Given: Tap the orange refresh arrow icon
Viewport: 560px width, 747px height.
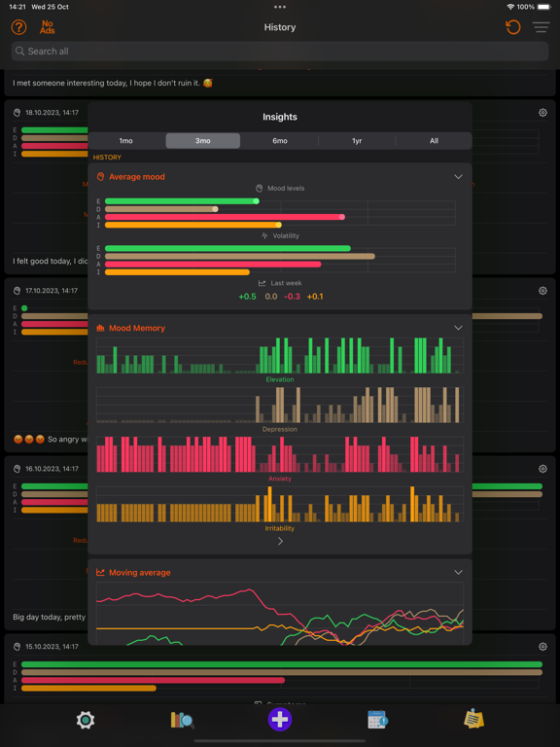Looking at the screenshot, I should coord(513,27).
